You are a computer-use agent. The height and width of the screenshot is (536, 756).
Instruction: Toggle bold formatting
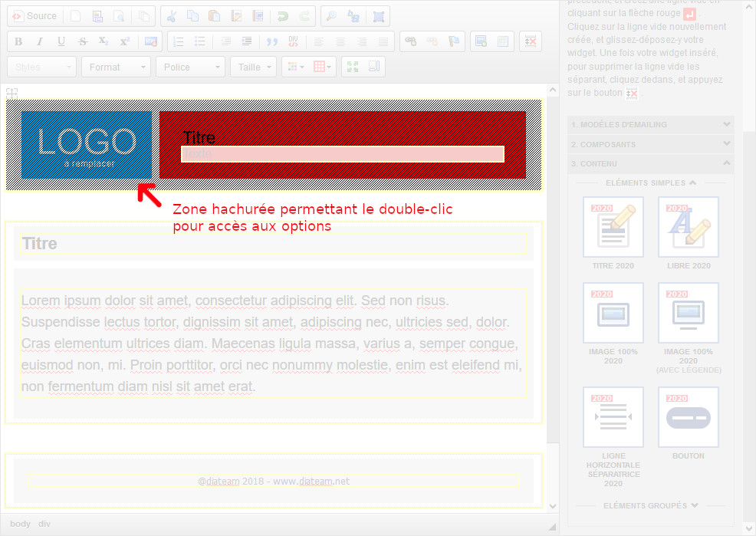tap(18, 41)
